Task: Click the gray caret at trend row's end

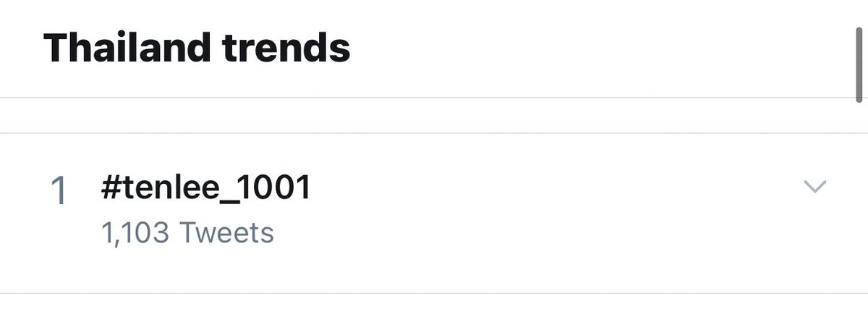Action: pos(815,187)
